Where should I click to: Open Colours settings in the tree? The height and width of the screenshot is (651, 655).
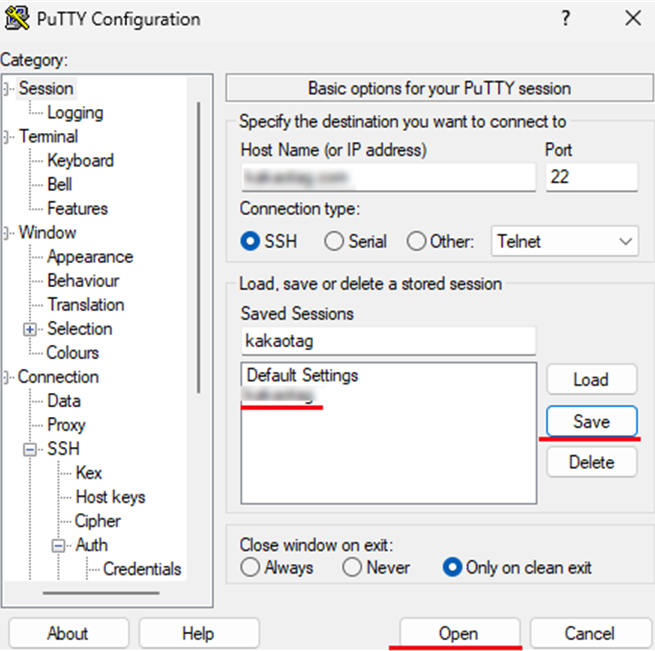[73, 353]
